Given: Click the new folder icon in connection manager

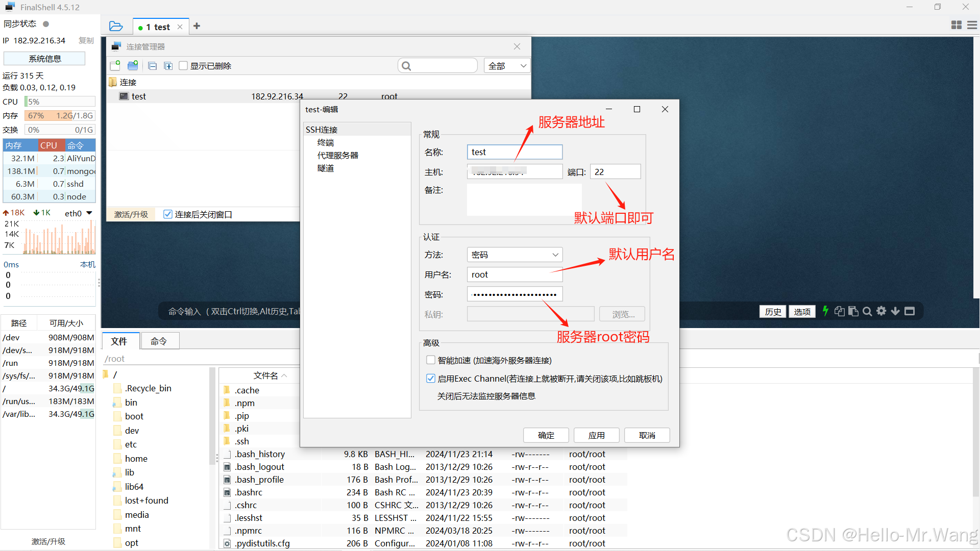Looking at the screenshot, I should coord(133,65).
